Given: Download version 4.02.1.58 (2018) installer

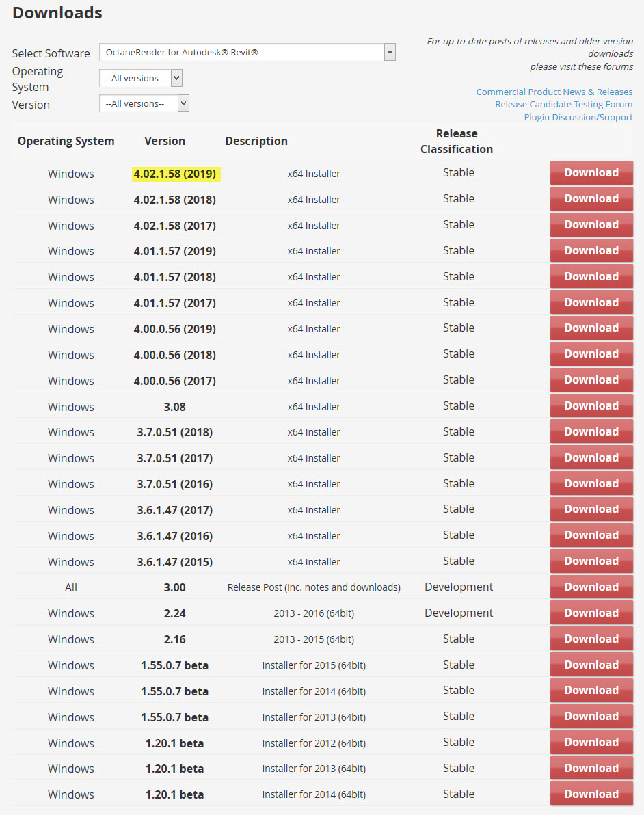Looking at the screenshot, I should click(x=591, y=199).
